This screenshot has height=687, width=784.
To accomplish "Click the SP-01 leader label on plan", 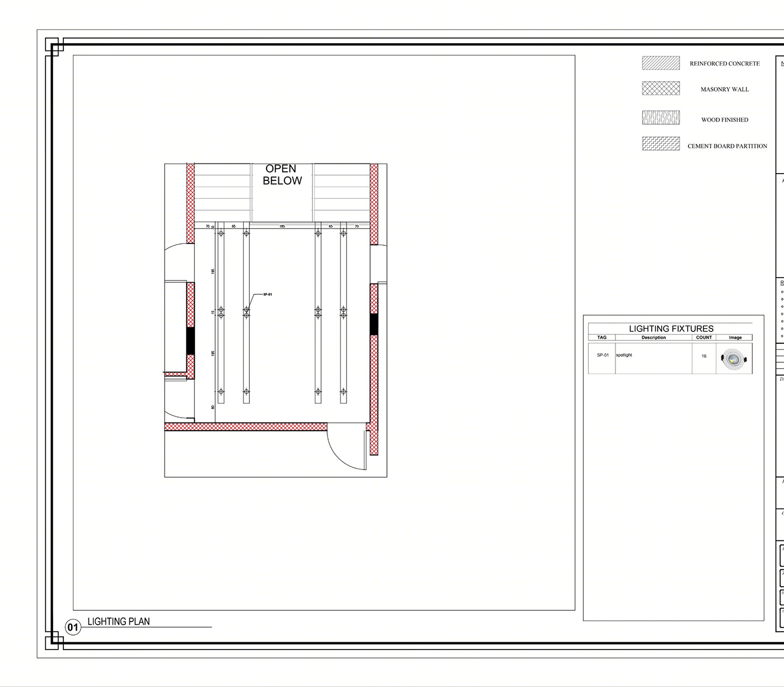I will point(268,293).
